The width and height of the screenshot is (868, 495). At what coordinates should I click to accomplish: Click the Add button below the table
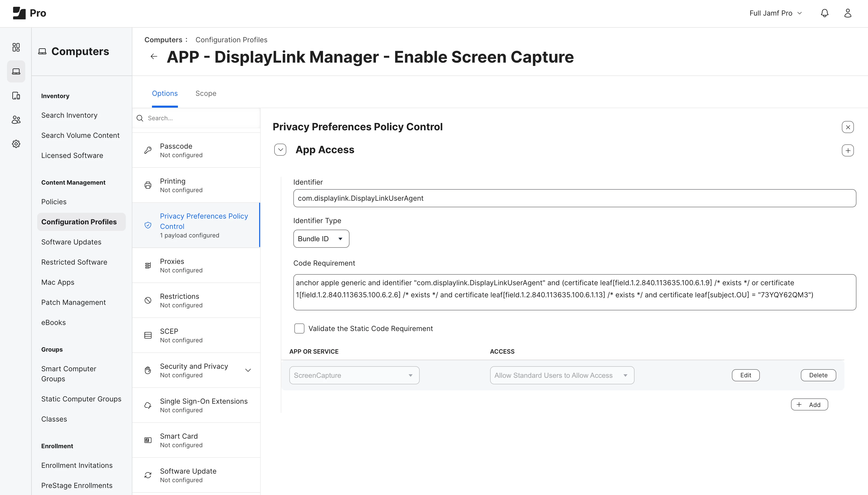point(810,404)
